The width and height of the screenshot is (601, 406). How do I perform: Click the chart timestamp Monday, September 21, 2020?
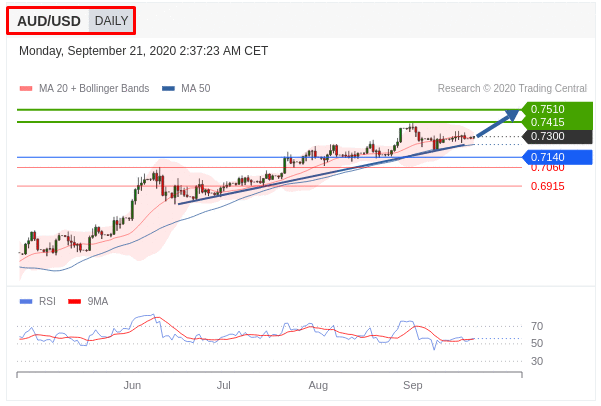click(143, 51)
